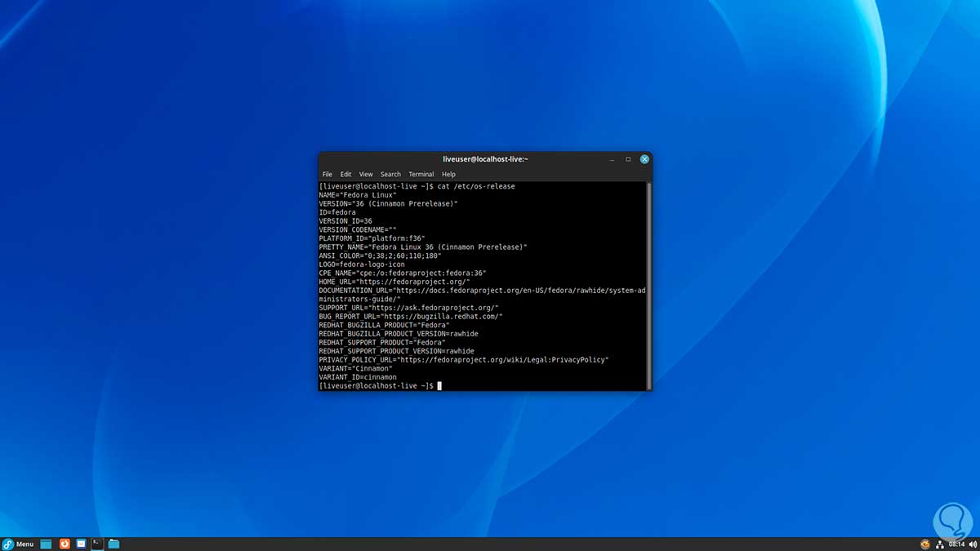The width and height of the screenshot is (980, 551).
Task: Click the terminal prompt input area
Action: coord(439,384)
